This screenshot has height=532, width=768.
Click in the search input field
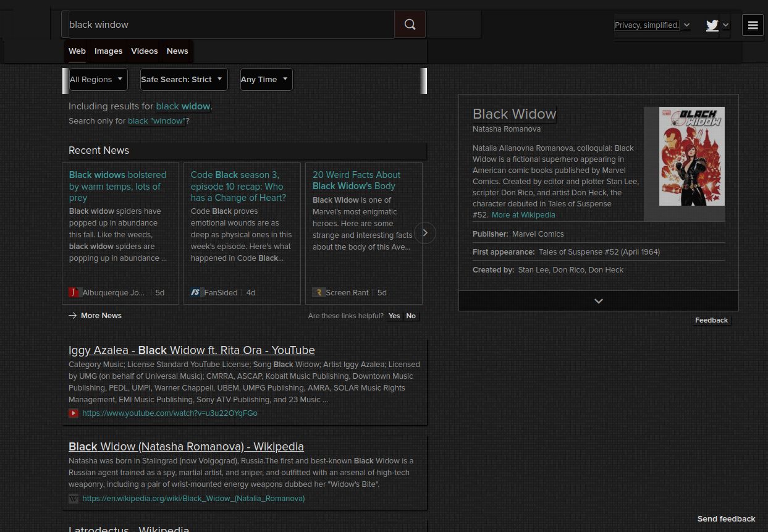tap(229, 25)
